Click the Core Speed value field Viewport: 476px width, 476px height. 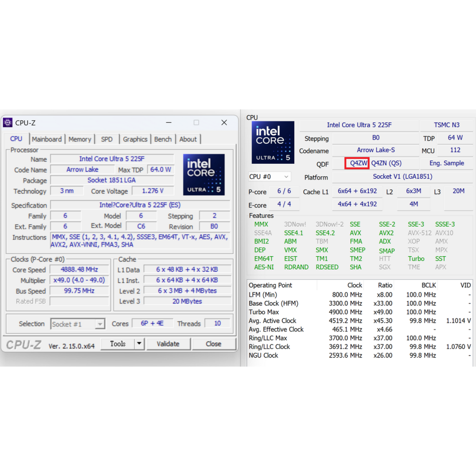[x=79, y=270]
